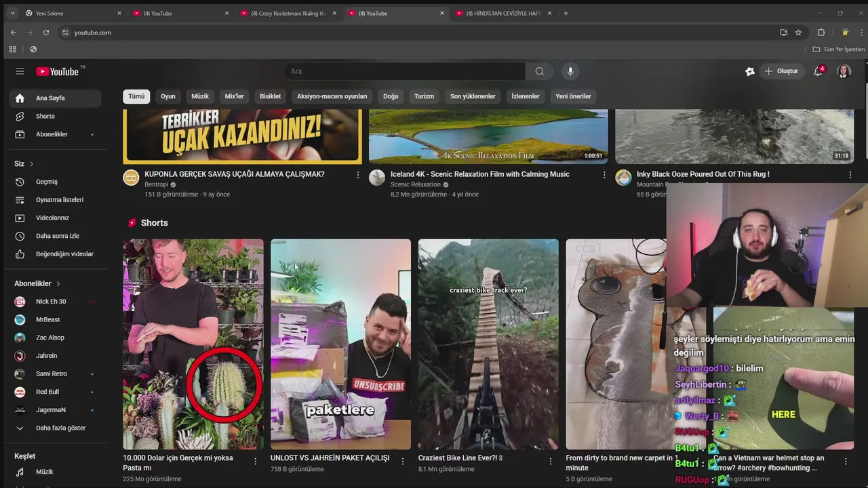
Task: Open Shorts in the sidebar
Action: tap(55, 116)
